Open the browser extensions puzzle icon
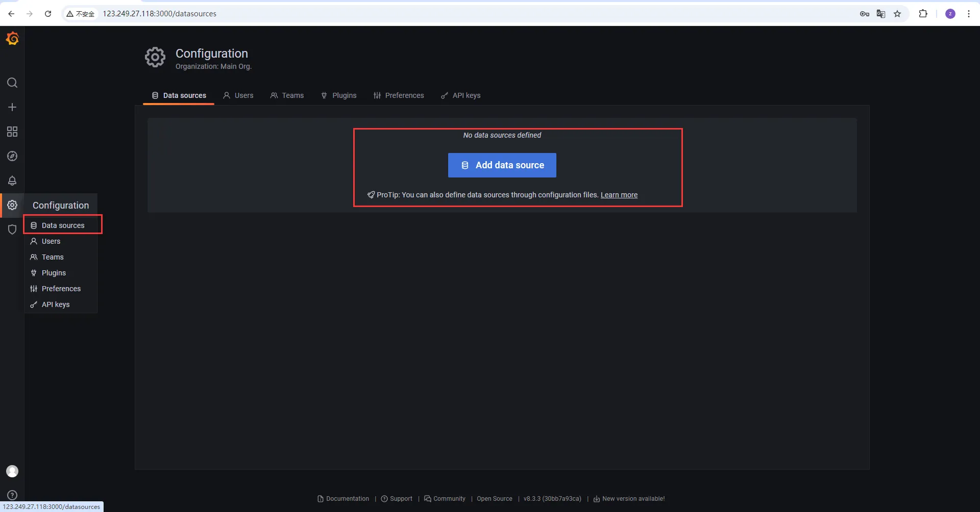Image resolution: width=980 pixels, height=512 pixels. coord(923,14)
